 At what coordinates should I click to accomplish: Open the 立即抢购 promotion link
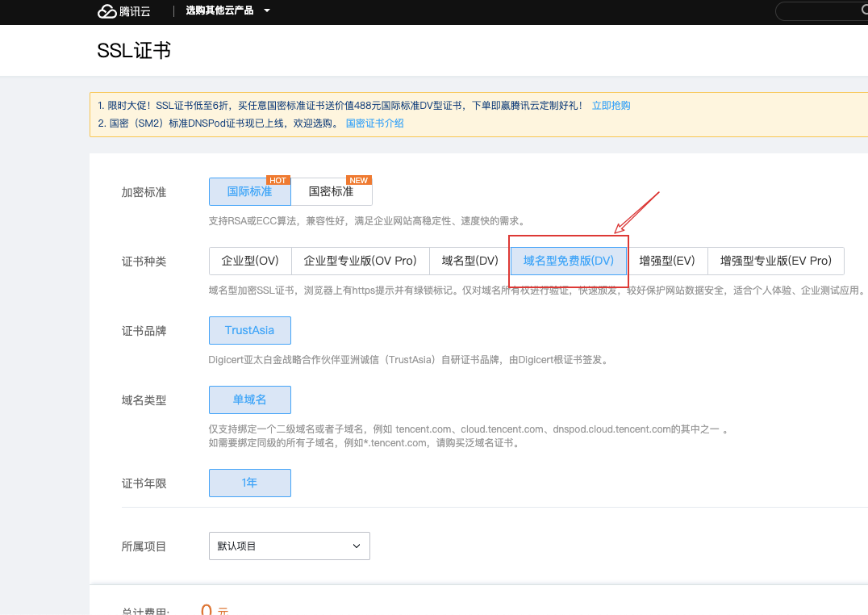click(611, 105)
